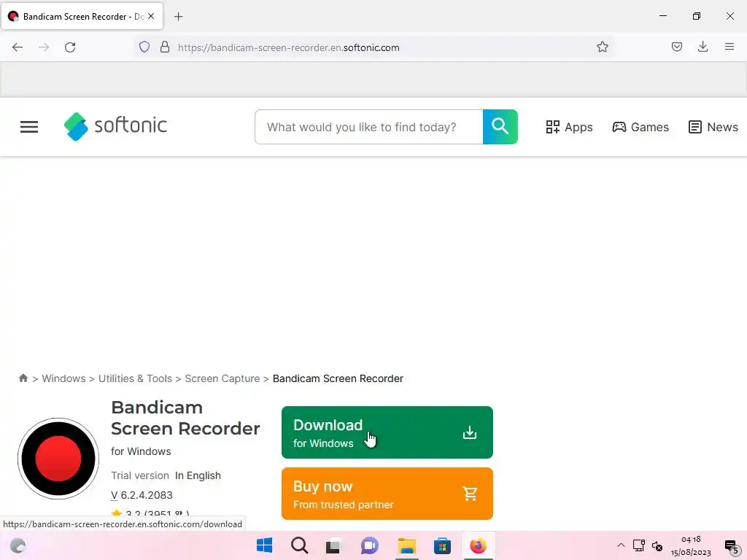Click the Bandicam Screen Recorder heading
Image resolution: width=747 pixels, height=560 pixels.
coord(185,418)
